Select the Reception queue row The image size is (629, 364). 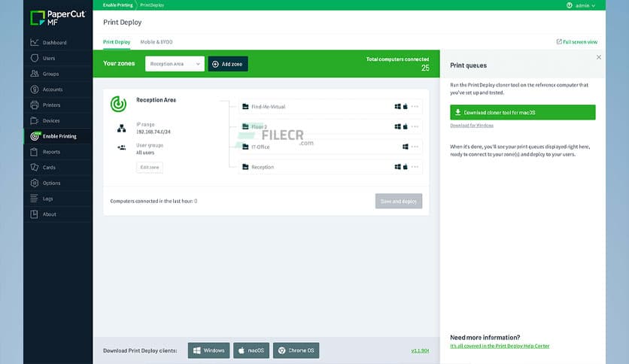[x=330, y=167]
